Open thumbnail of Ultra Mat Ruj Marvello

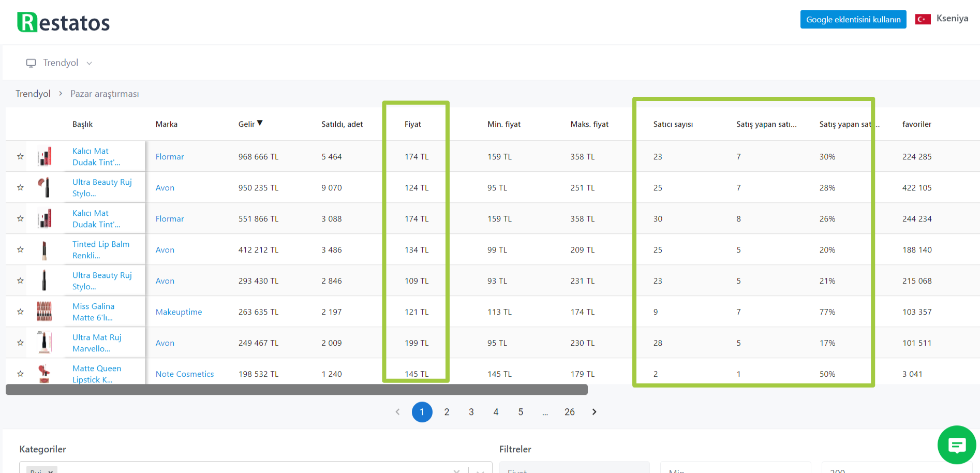(x=45, y=343)
